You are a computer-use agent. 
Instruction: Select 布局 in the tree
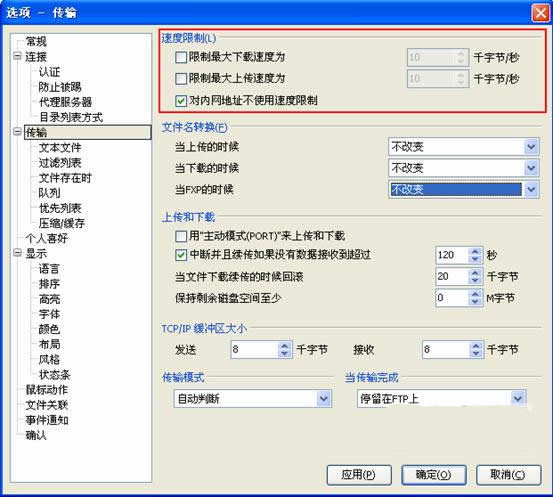coord(49,344)
